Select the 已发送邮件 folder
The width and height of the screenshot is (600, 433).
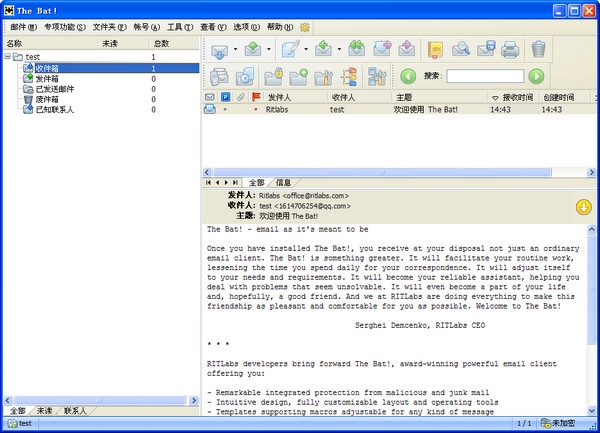pos(54,88)
